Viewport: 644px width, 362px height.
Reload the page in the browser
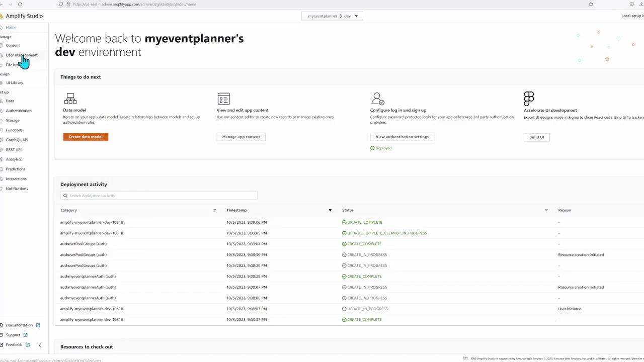(20, 4)
